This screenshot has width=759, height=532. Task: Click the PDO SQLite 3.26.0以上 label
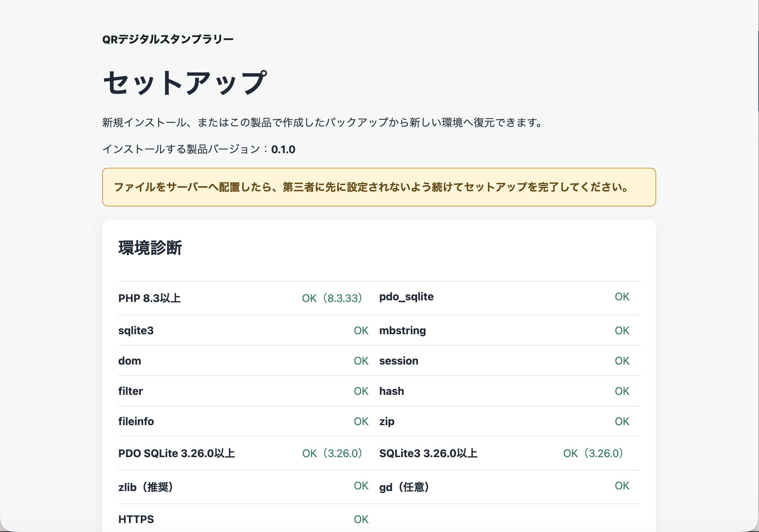(x=176, y=453)
